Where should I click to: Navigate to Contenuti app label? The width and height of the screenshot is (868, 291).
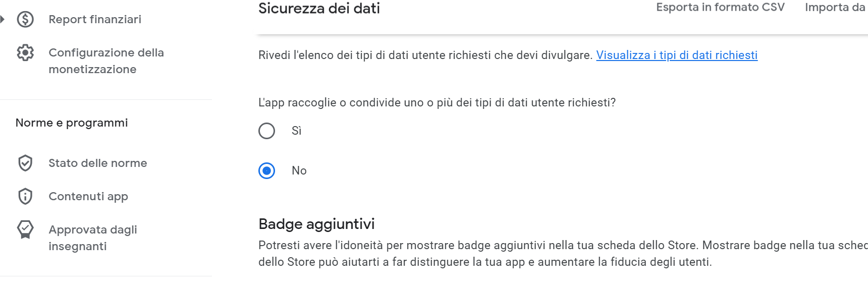(88, 196)
